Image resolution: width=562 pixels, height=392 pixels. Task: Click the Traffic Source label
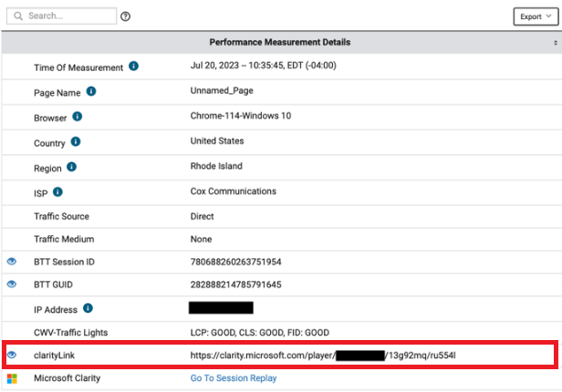click(x=61, y=216)
